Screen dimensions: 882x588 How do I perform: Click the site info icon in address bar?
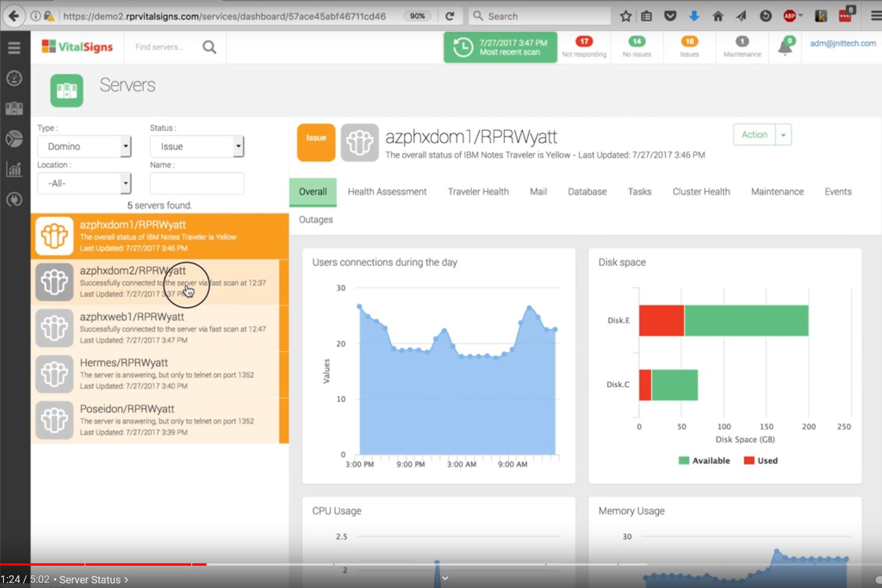pyautogui.click(x=36, y=16)
